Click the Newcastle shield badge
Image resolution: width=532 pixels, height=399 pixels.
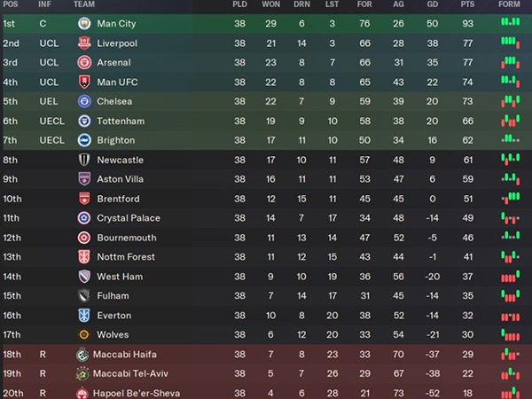click(x=84, y=160)
